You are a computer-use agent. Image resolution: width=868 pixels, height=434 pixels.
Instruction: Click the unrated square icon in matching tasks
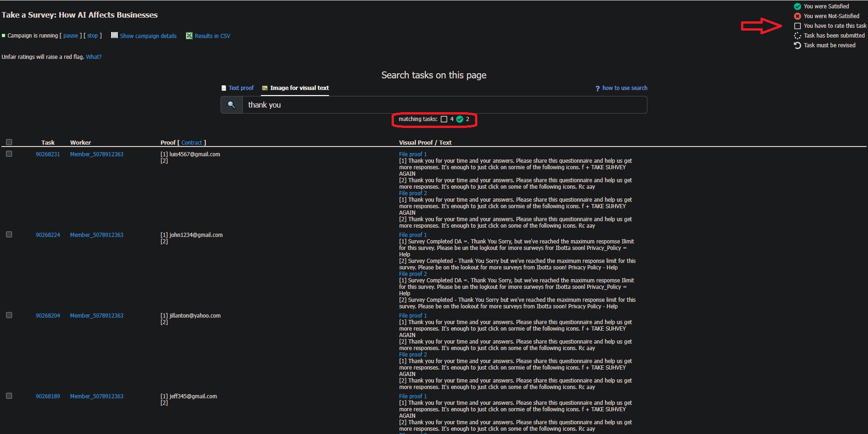point(444,119)
